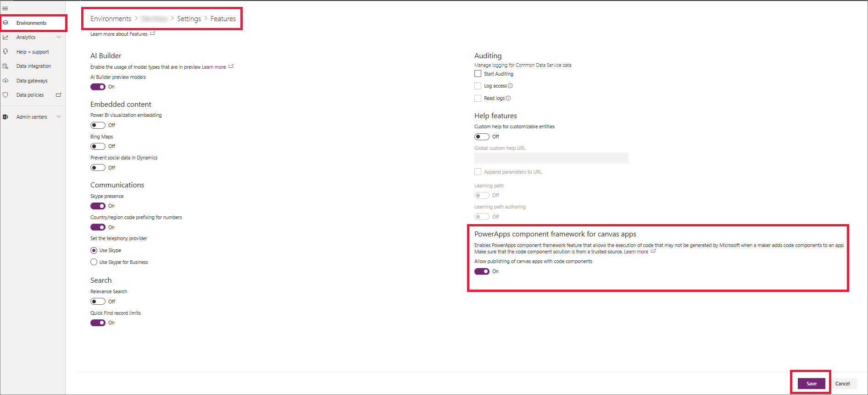868x395 pixels.
Task: Click Data policies external link icon
Action: tap(58, 95)
